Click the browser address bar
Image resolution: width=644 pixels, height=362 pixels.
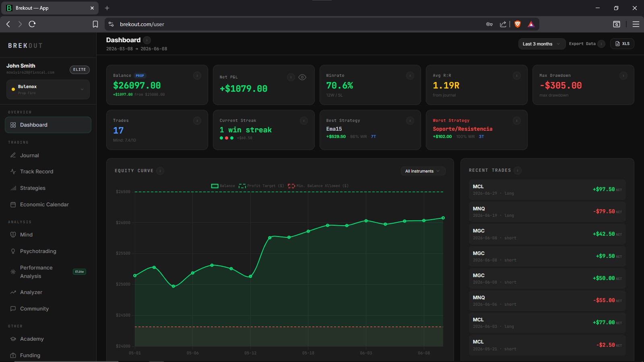coord(298,24)
